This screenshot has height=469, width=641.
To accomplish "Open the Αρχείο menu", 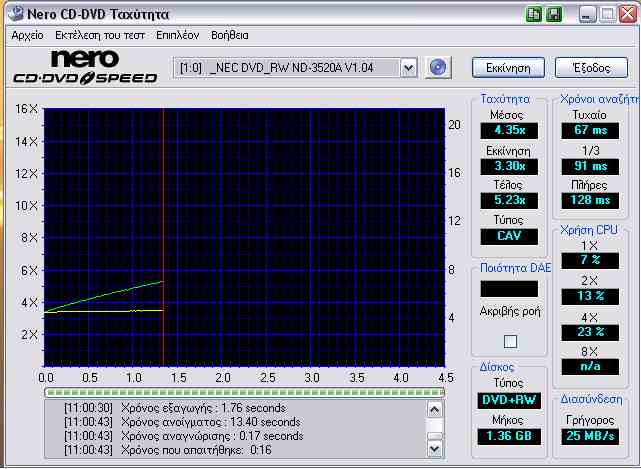I will (x=27, y=36).
